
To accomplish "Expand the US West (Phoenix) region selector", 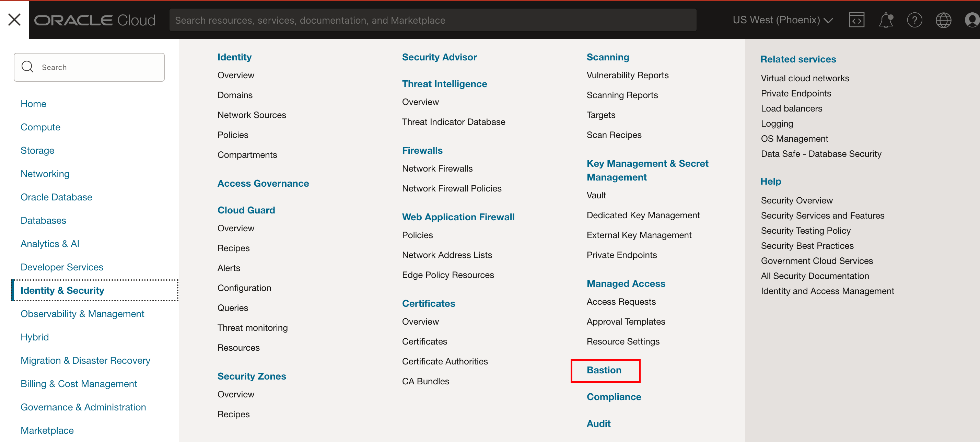I will [783, 20].
